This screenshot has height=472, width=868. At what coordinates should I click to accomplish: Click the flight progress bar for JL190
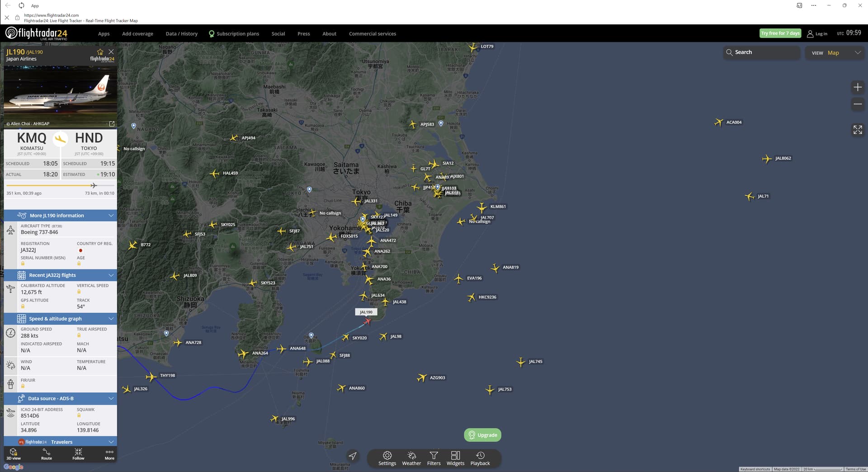pyautogui.click(x=60, y=185)
